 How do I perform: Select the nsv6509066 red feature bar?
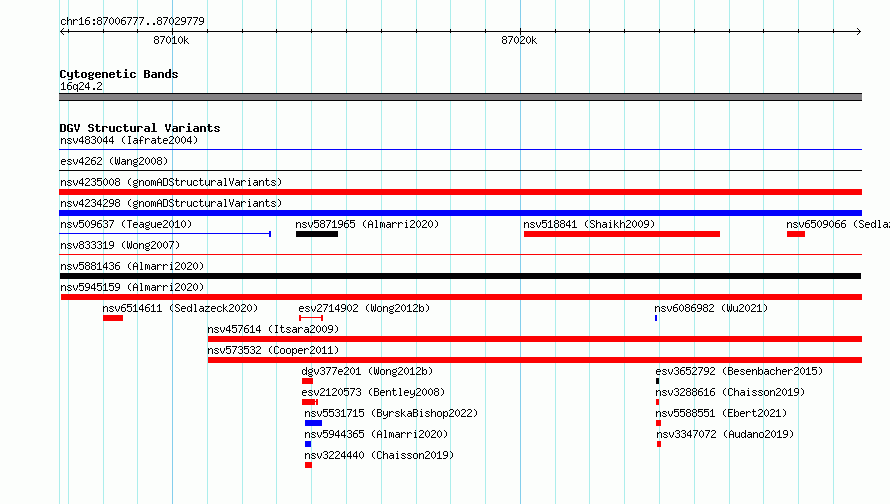(796, 234)
